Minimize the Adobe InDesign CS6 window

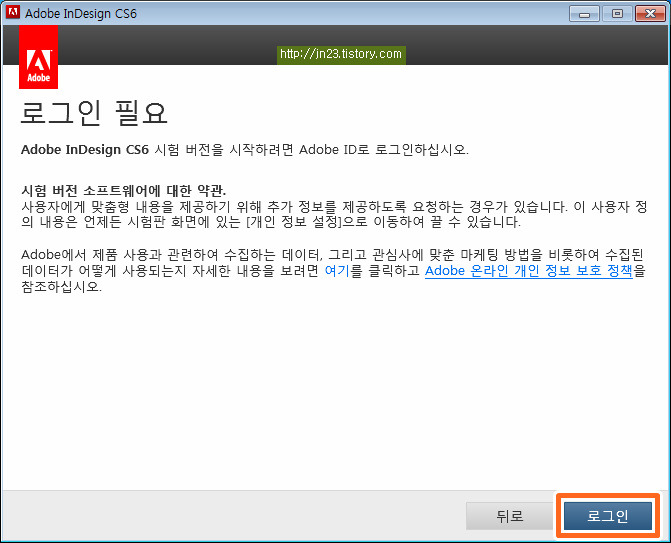(584, 14)
